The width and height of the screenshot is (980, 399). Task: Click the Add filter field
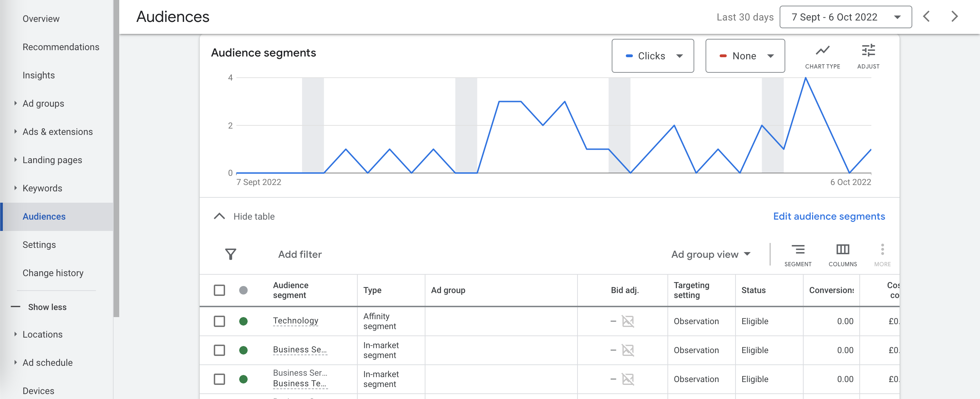[300, 254]
